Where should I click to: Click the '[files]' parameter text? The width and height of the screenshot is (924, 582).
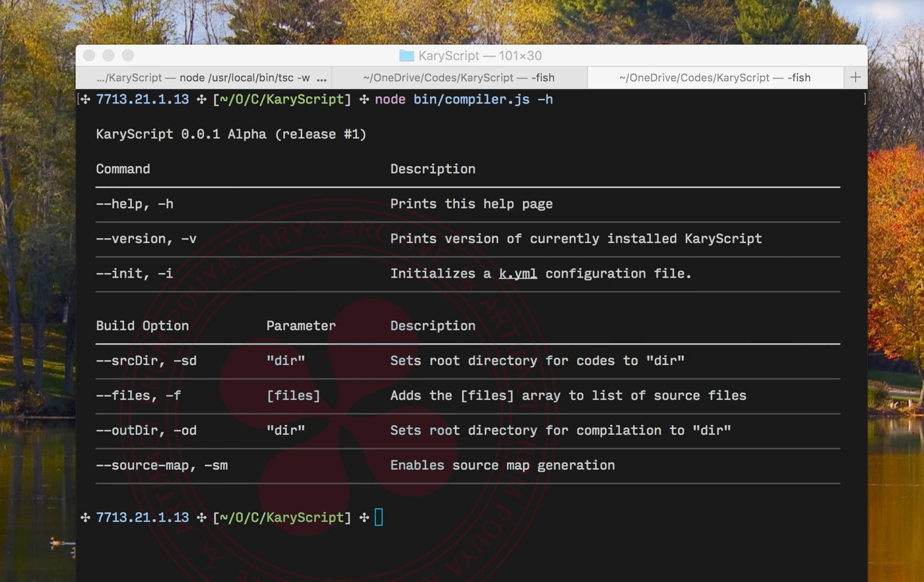(293, 396)
